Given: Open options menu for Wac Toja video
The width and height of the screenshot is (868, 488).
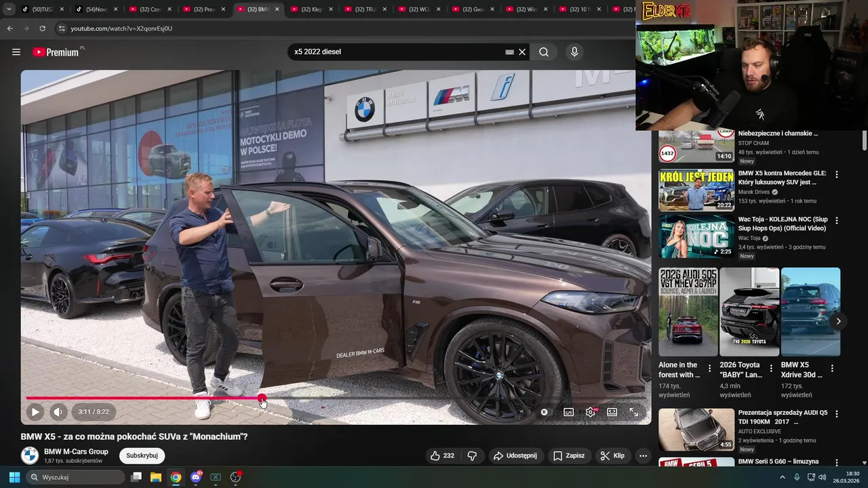Looking at the screenshot, I should click(837, 221).
